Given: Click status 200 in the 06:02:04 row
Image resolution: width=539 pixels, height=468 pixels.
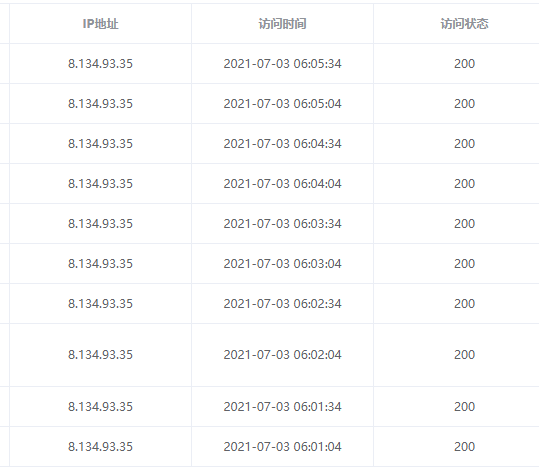Looking at the screenshot, I should (464, 355).
